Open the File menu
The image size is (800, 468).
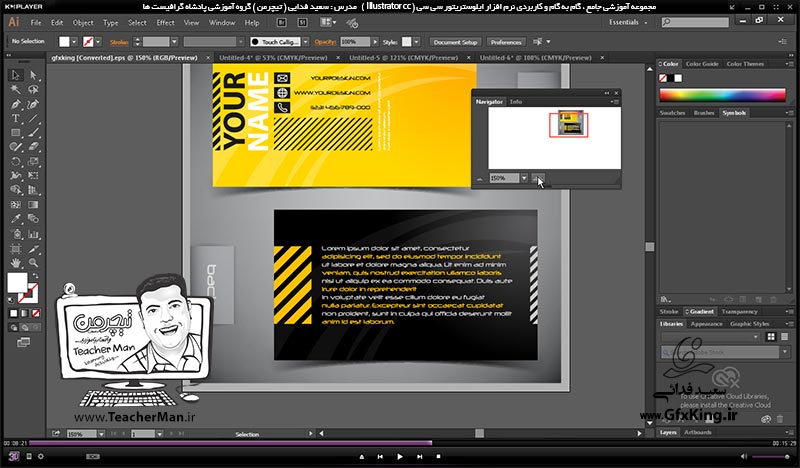coord(36,22)
